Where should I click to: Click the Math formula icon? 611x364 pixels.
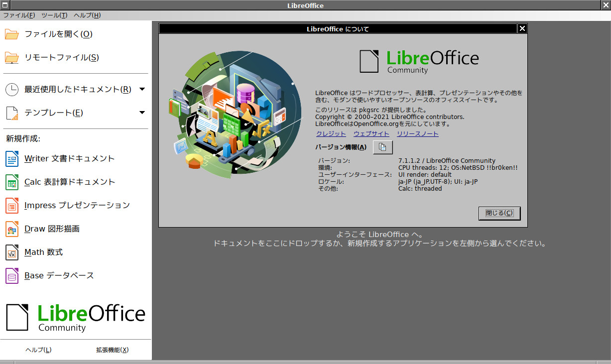coord(12,252)
